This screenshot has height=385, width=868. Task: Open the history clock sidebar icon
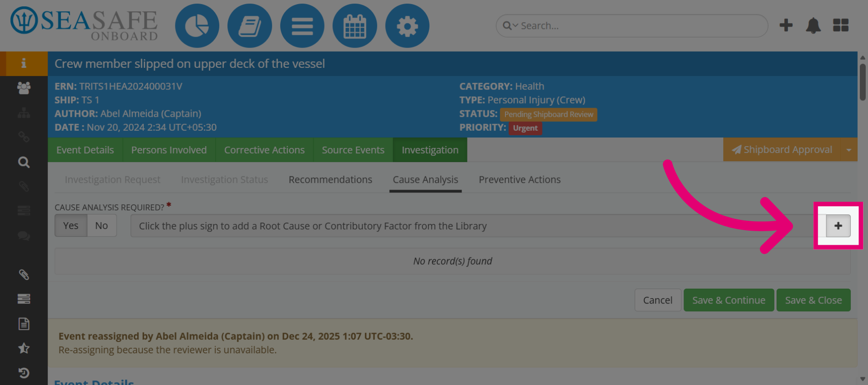pyautogui.click(x=24, y=373)
